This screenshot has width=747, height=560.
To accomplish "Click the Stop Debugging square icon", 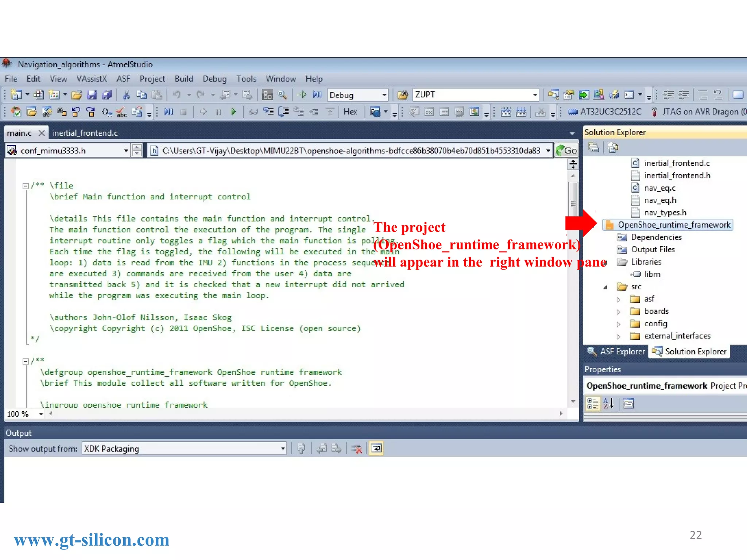I will pos(183,112).
